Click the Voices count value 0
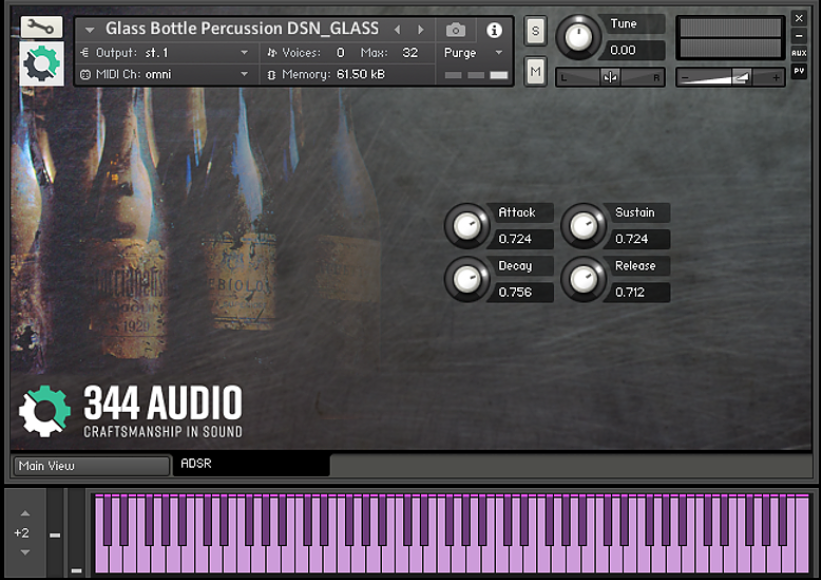 341,52
